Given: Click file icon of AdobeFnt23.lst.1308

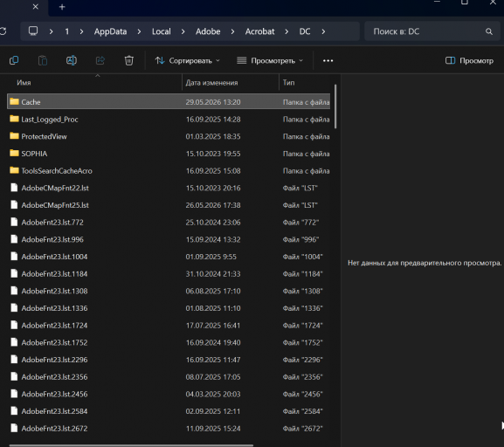Looking at the screenshot, I should click(x=14, y=291).
